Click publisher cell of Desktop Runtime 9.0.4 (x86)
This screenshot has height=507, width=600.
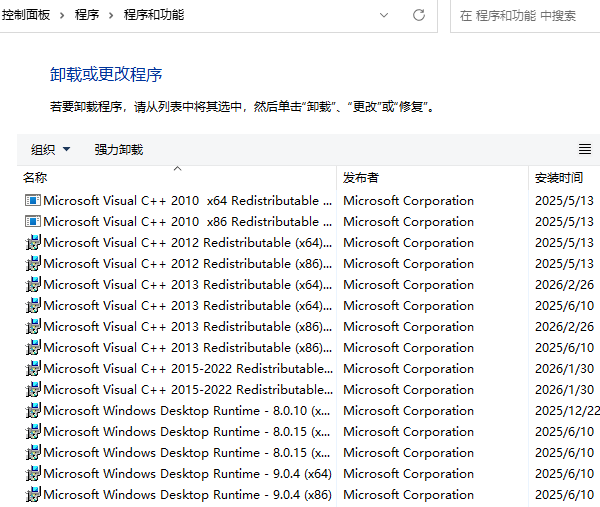click(x=408, y=495)
